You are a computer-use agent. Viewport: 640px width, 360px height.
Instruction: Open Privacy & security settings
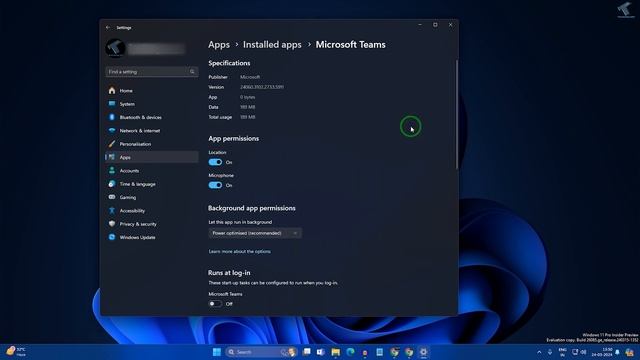pyautogui.click(x=152, y=224)
